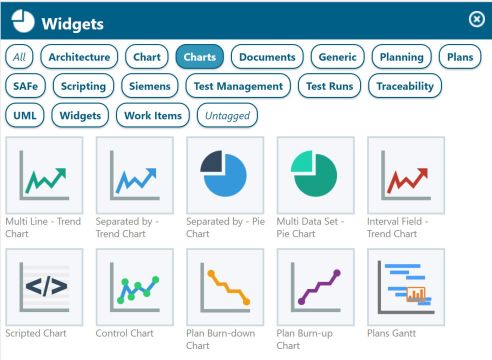Filter widgets by Traceability tag

pos(405,86)
